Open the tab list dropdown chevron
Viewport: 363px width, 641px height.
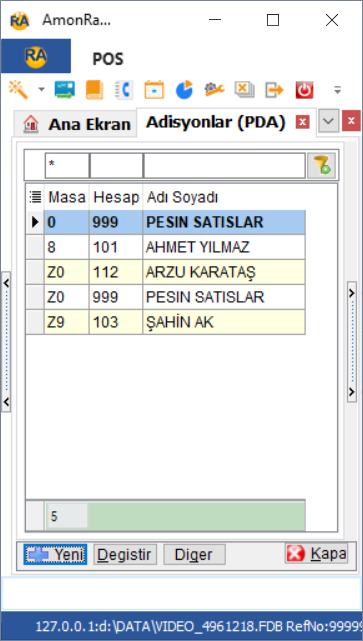coord(329,121)
